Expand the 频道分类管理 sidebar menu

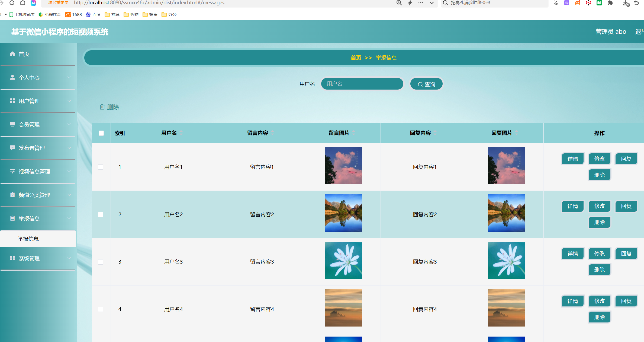(x=38, y=195)
